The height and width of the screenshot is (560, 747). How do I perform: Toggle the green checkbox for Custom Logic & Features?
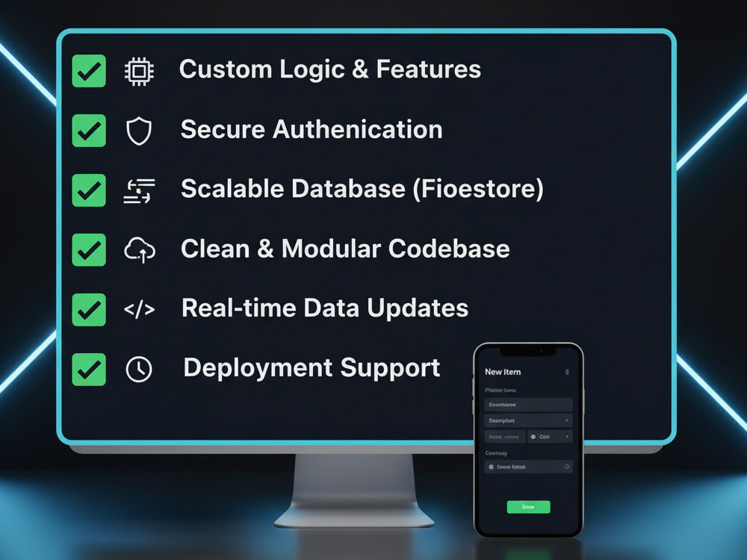coord(89,71)
